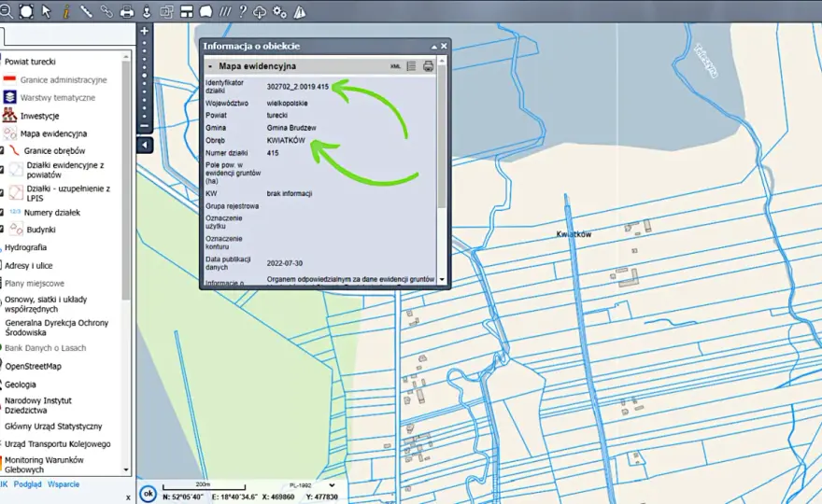Click the layer list scroll down arrow
The height and width of the screenshot is (504, 822).
point(126,470)
